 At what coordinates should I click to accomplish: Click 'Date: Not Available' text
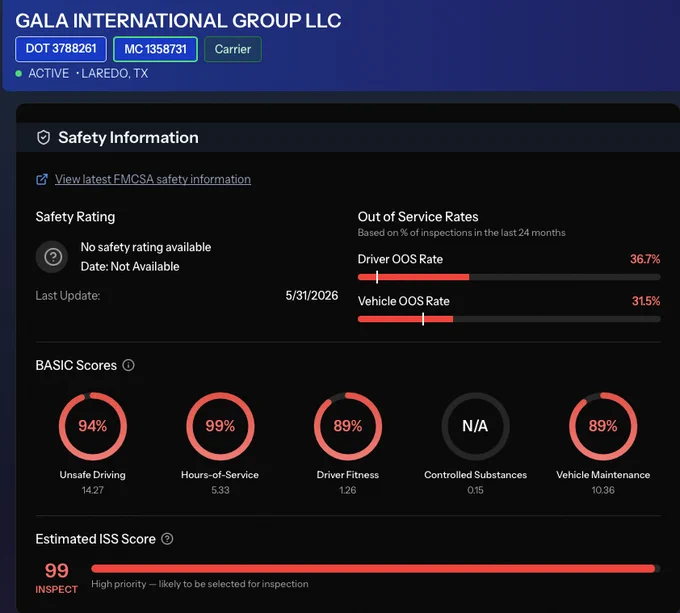[x=130, y=266]
